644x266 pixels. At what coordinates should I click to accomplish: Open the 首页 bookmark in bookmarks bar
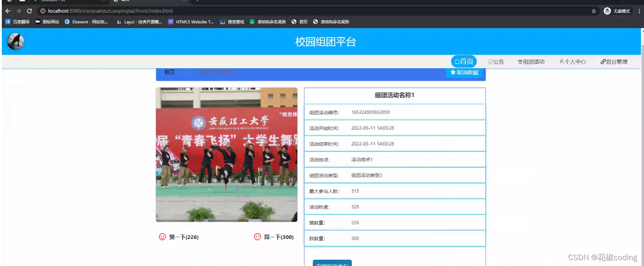(300, 22)
